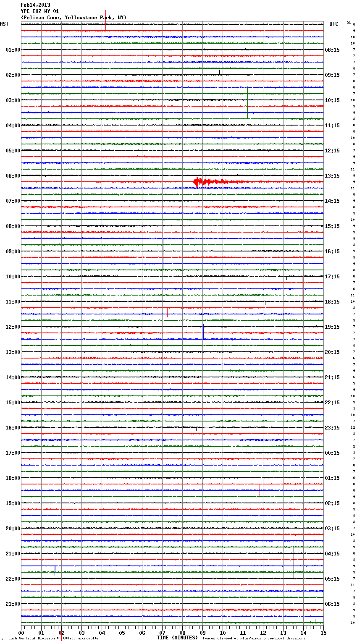The image size is (357, 644).
Task: Click the large red seismic event burst
Action: (210, 182)
